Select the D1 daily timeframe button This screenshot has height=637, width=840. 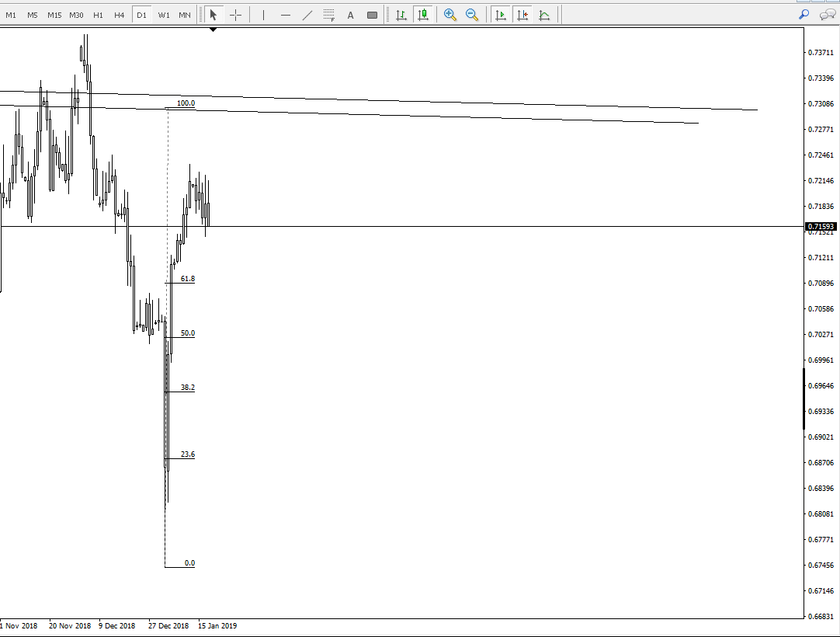pyautogui.click(x=141, y=15)
